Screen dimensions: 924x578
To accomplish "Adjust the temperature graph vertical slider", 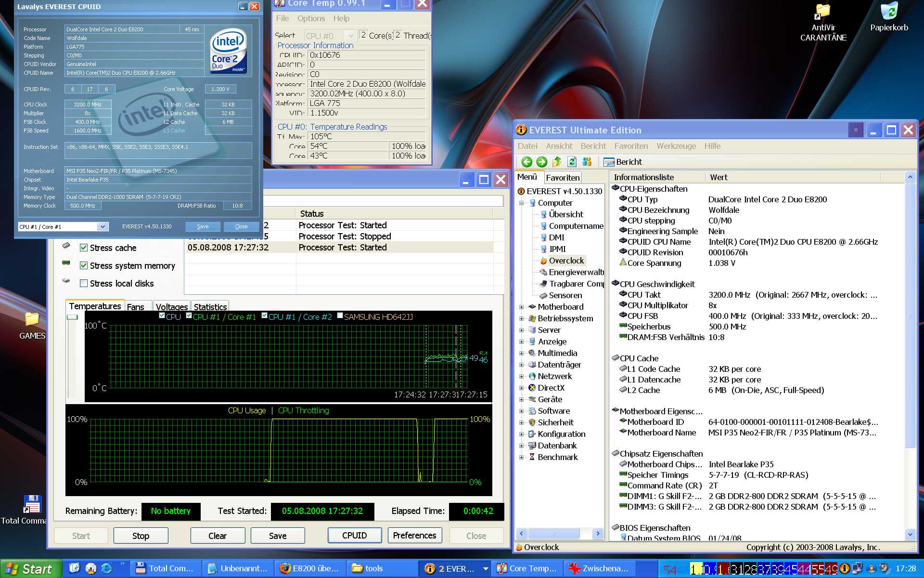I will 72,317.
